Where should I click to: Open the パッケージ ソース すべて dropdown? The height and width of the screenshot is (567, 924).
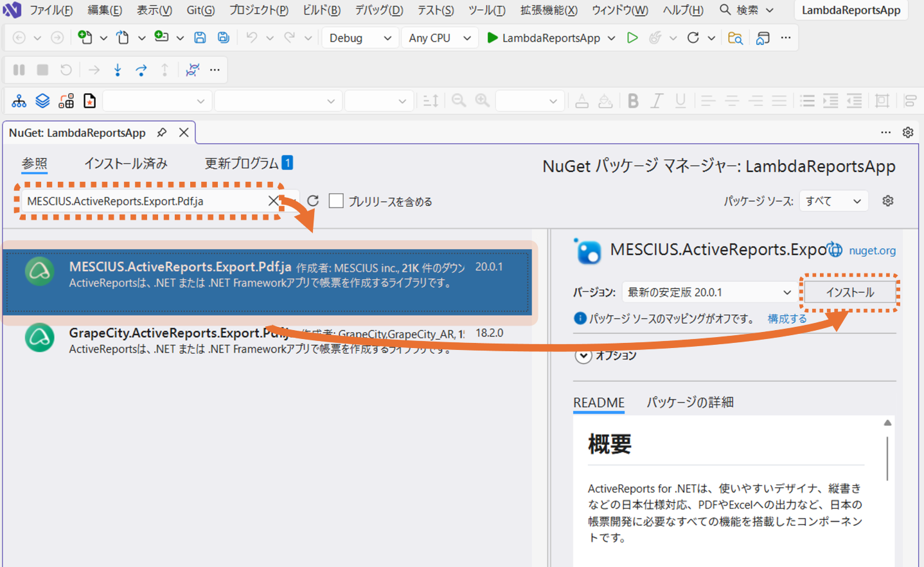[x=833, y=201]
